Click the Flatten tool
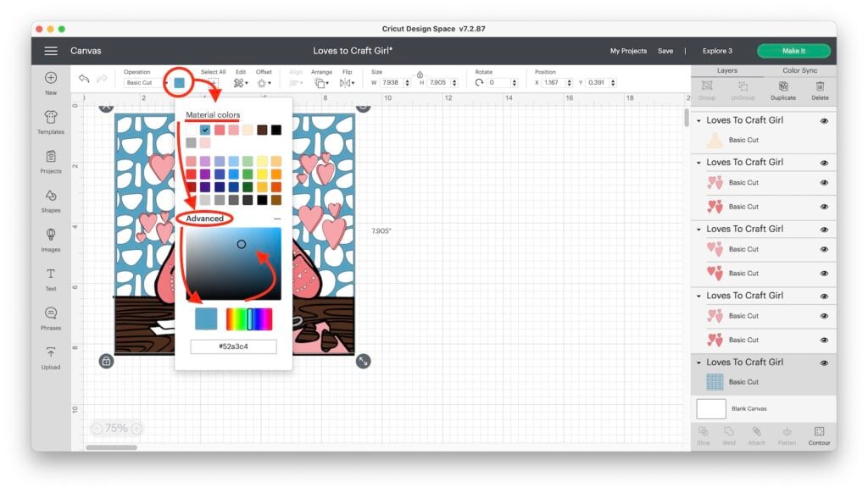Image resolution: width=868 pixels, height=493 pixels. tap(787, 435)
